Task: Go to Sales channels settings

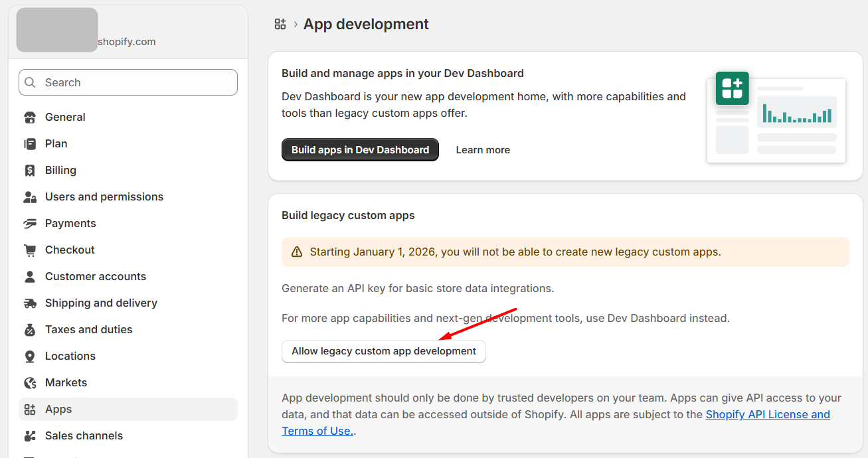Action: 84,435
